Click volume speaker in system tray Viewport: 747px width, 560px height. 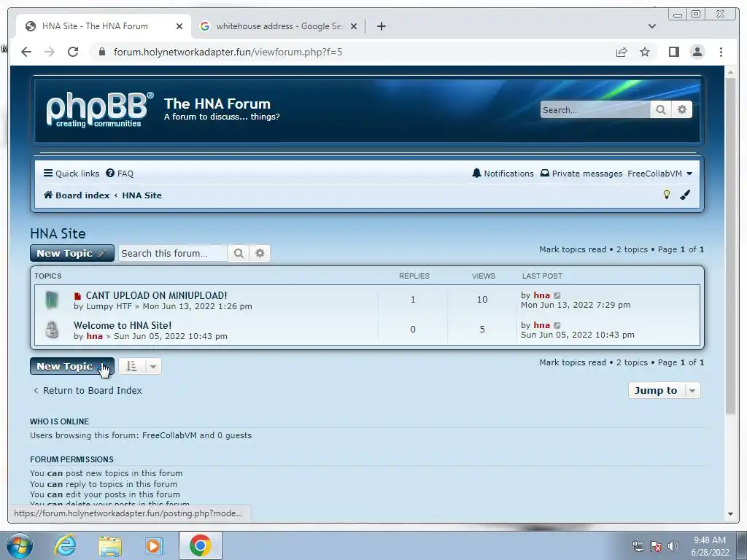(673, 546)
